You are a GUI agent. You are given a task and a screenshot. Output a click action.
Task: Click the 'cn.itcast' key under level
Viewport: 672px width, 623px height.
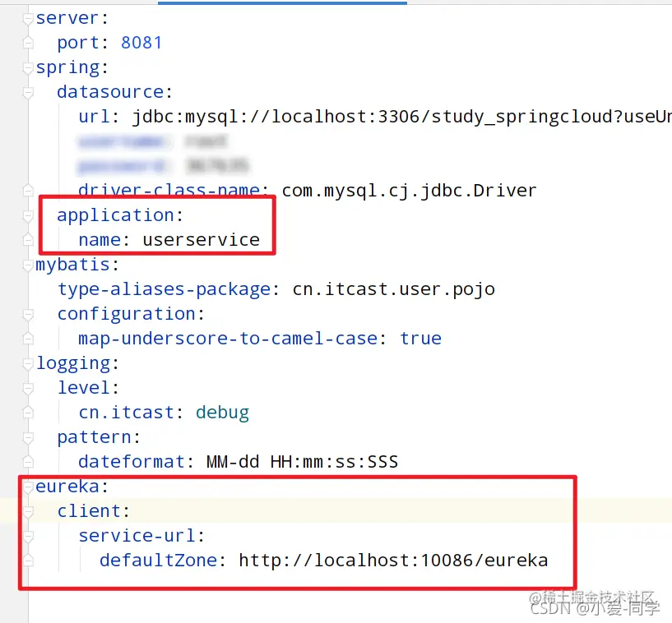point(127,413)
